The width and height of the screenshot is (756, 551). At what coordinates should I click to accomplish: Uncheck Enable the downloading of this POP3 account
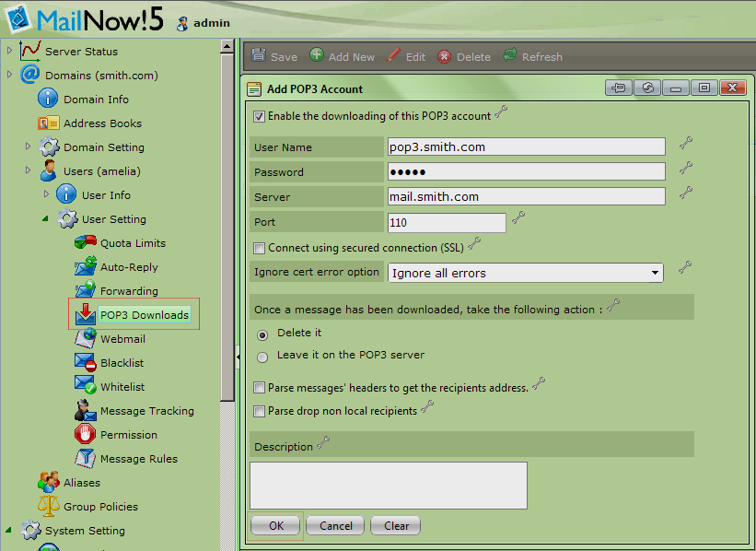coord(259,116)
